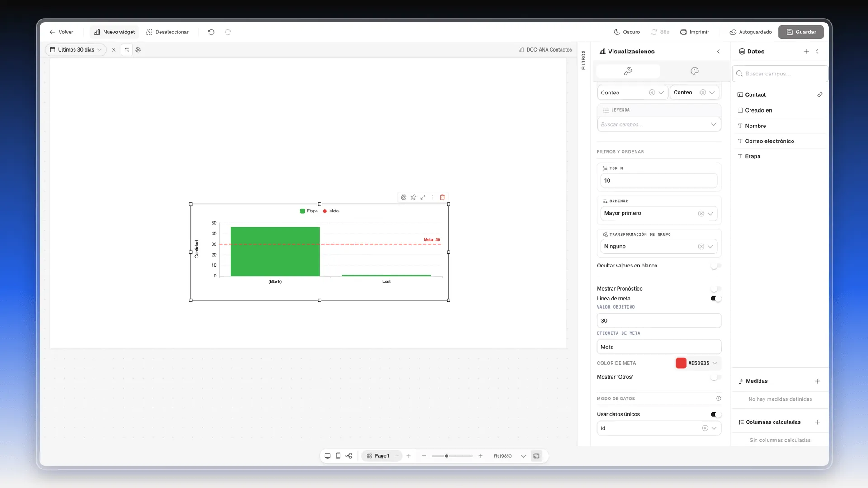Viewport: 868px width, 488px height.
Task: Enable Mostrar Pronóstico switch
Action: coord(715,289)
